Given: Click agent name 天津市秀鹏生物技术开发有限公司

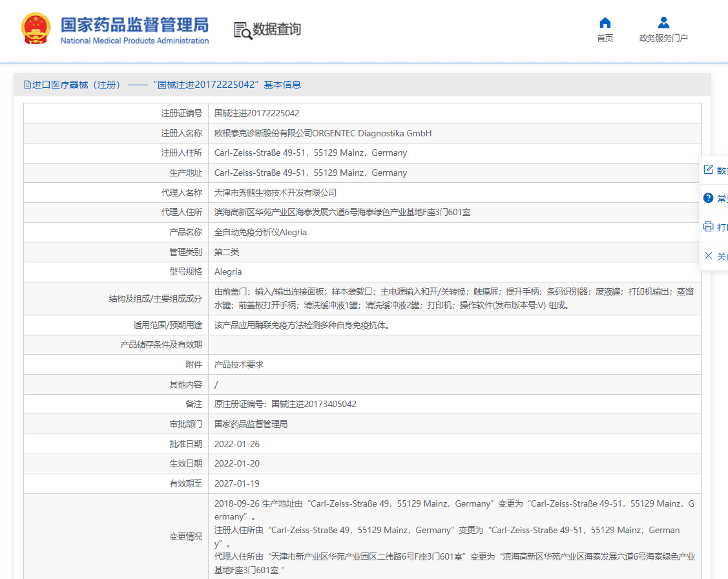Looking at the screenshot, I should click(x=275, y=193).
